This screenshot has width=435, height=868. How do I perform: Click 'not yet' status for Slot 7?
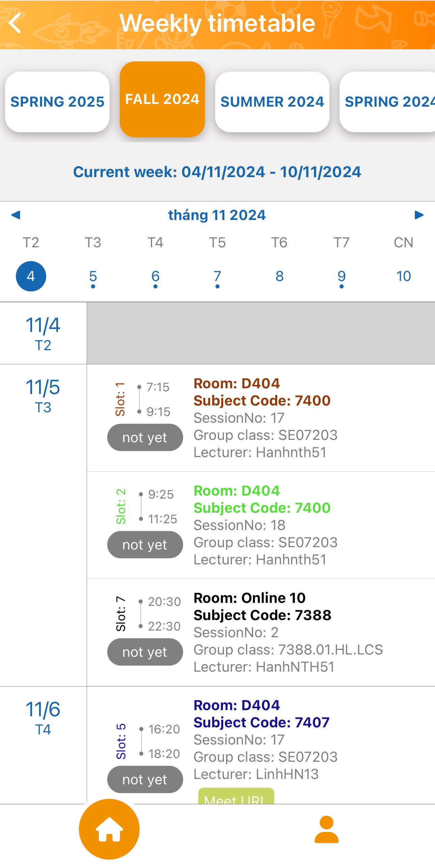point(145,652)
